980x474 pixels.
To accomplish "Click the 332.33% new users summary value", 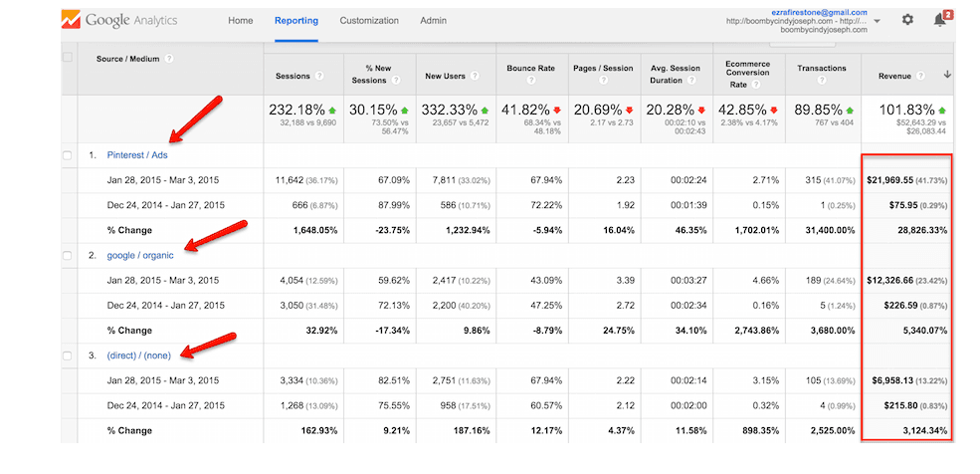I will pos(450,110).
